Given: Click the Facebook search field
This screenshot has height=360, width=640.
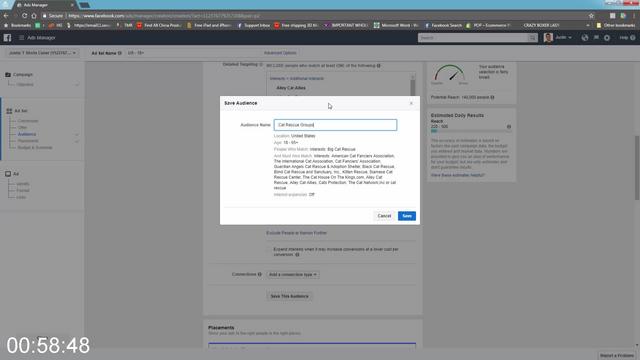Looking at the screenshot, I should pyautogui.click(x=473, y=38).
